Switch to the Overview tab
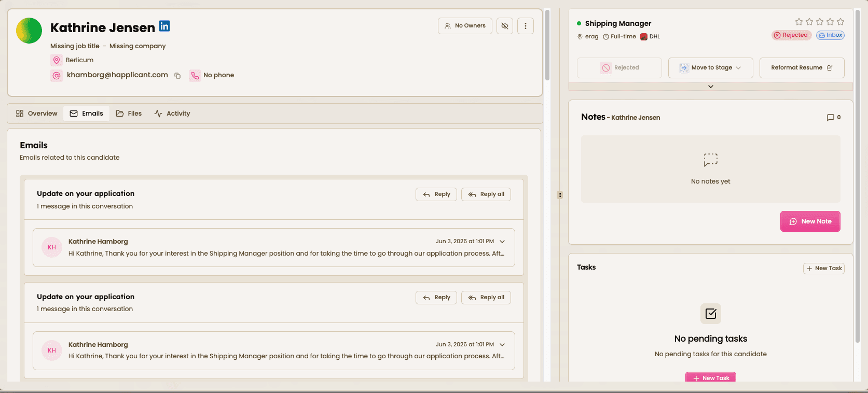Image resolution: width=868 pixels, height=393 pixels. pos(37,114)
